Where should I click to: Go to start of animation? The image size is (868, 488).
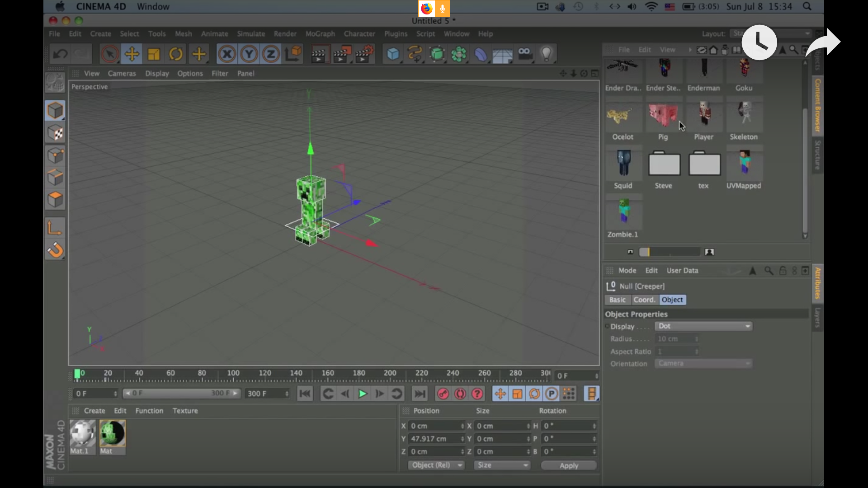coord(305,394)
